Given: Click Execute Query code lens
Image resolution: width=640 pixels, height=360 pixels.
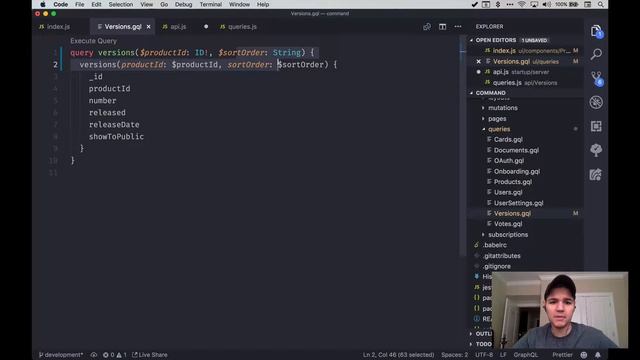Looking at the screenshot, I should point(93,41).
